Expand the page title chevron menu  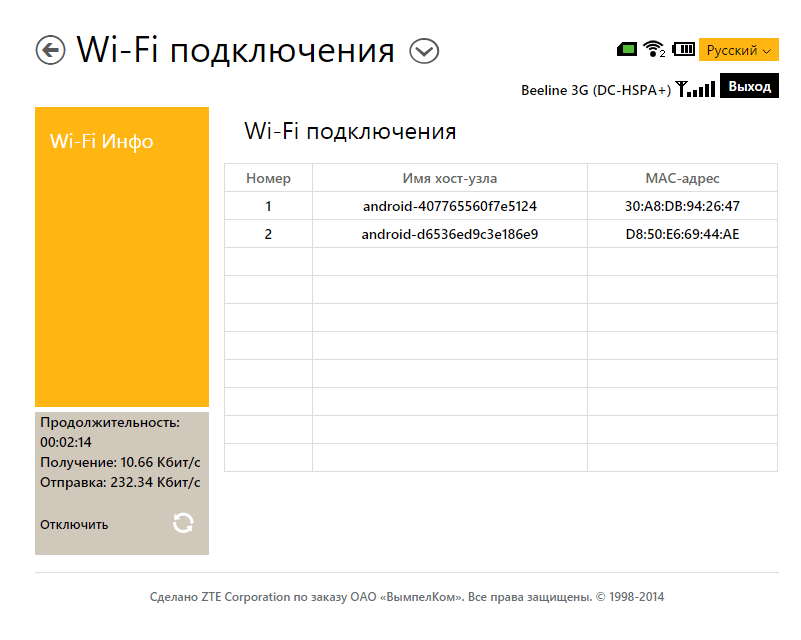click(424, 51)
